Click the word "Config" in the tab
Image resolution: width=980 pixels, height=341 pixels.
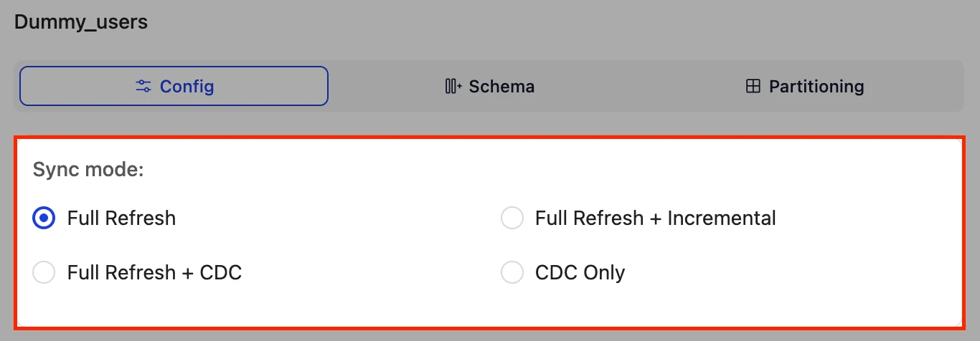[x=187, y=87]
